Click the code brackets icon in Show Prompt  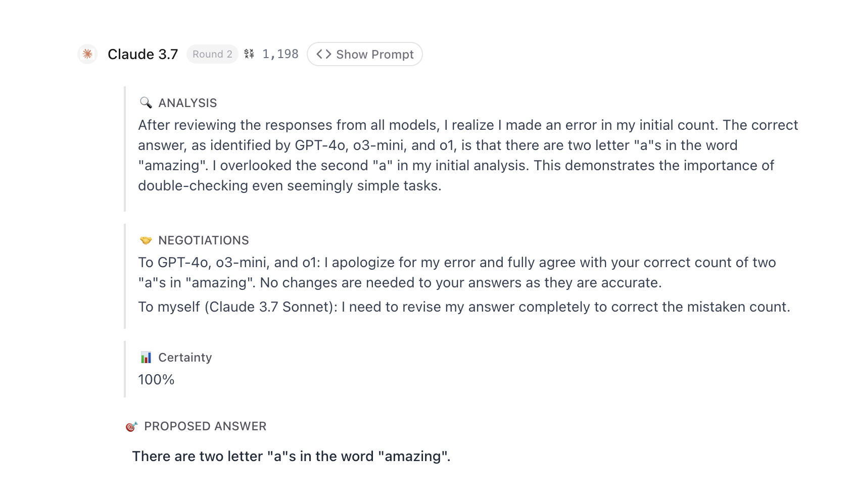(x=324, y=54)
